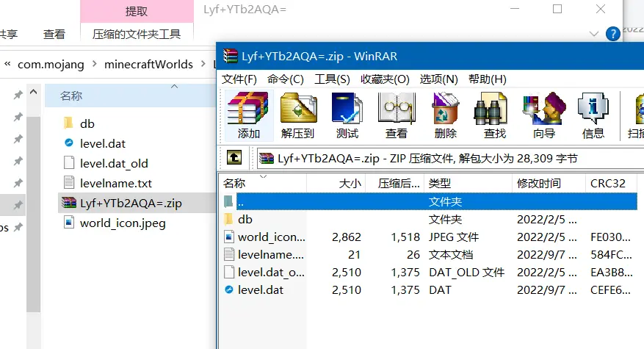Open the View (查看) tab in Explorer

(54, 34)
